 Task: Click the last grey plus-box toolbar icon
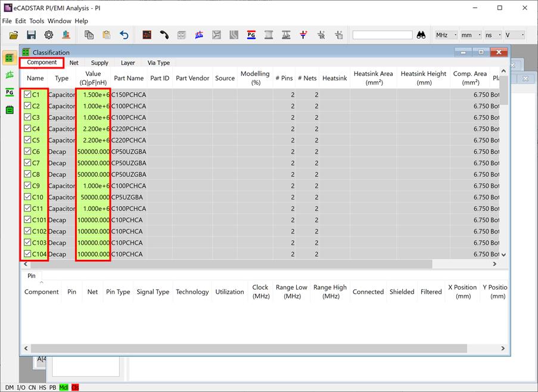[x=338, y=35]
